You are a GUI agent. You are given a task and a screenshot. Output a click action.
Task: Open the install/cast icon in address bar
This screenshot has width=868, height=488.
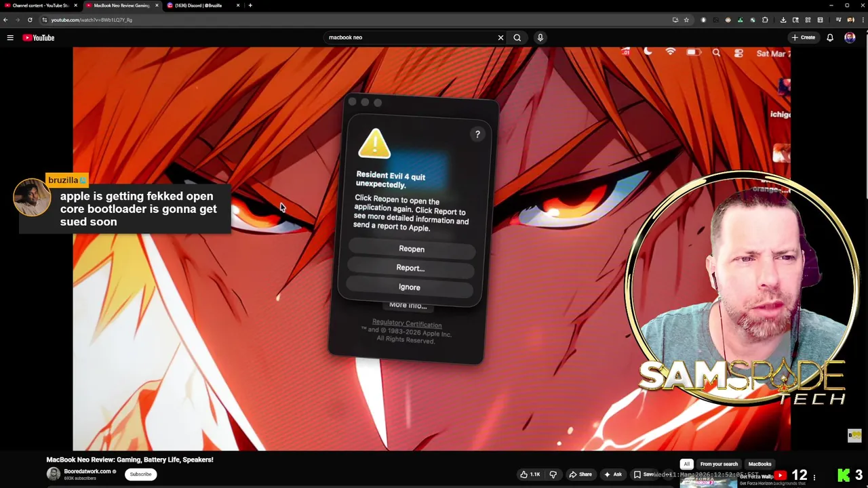[x=675, y=20]
